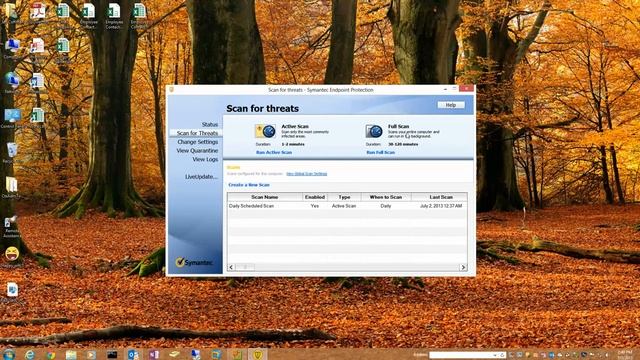Open the media player taskbar icon
The width and height of the screenshot is (640, 360).
pyautogui.click(x=91, y=354)
